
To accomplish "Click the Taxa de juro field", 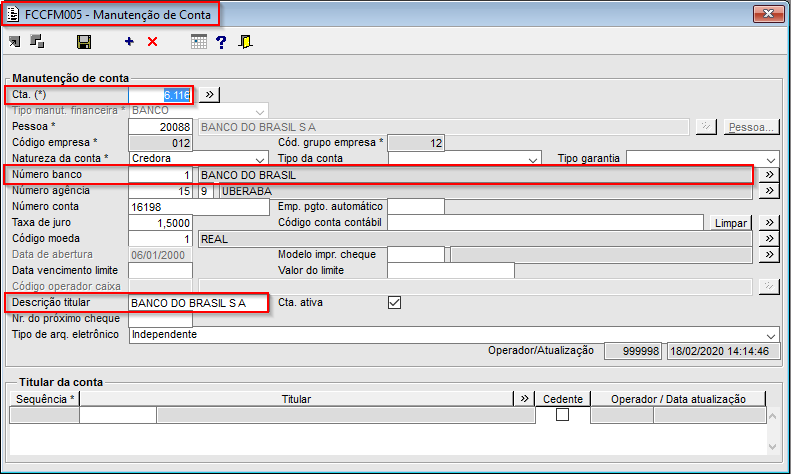I will (160, 223).
